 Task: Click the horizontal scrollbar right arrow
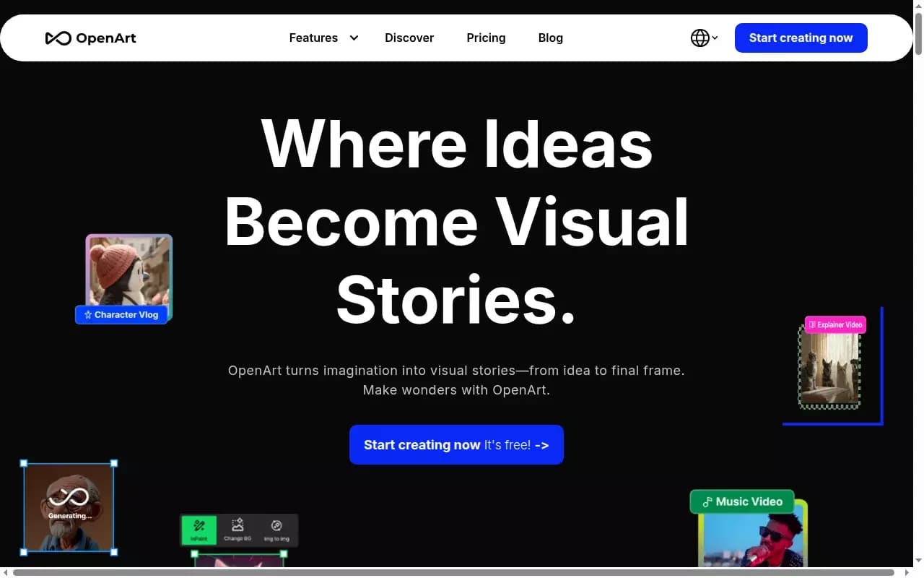(907, 572)
